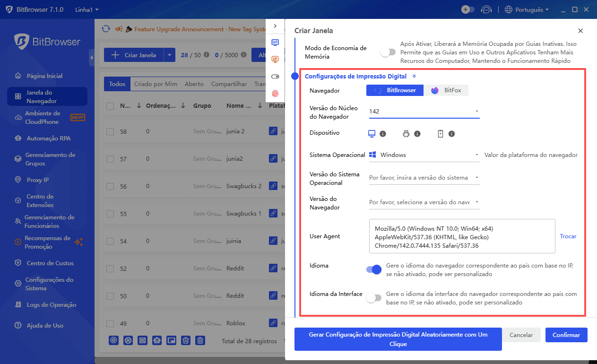This screenshot has width=597, height=364.
Task: Open the support chat icon in title bar
Action: click(x=486, y=9)
